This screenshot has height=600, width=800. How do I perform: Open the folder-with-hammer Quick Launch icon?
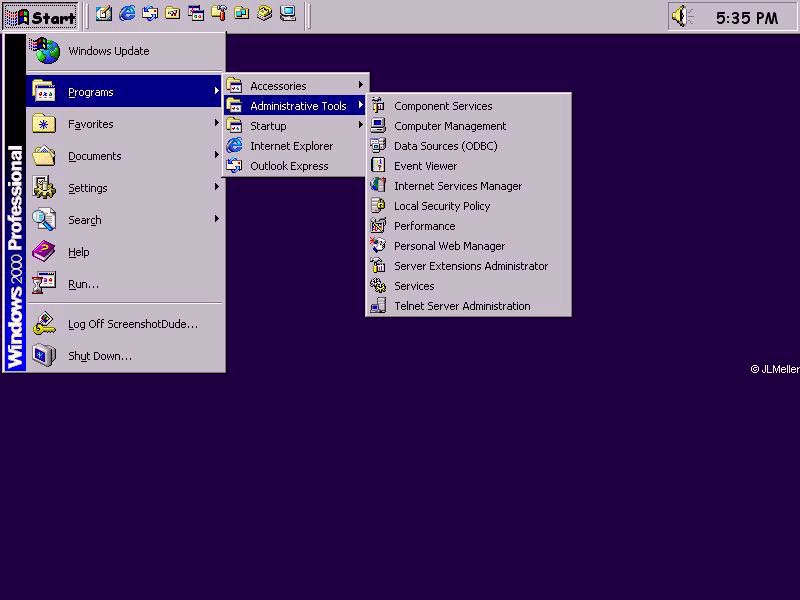tap(219, 14)
